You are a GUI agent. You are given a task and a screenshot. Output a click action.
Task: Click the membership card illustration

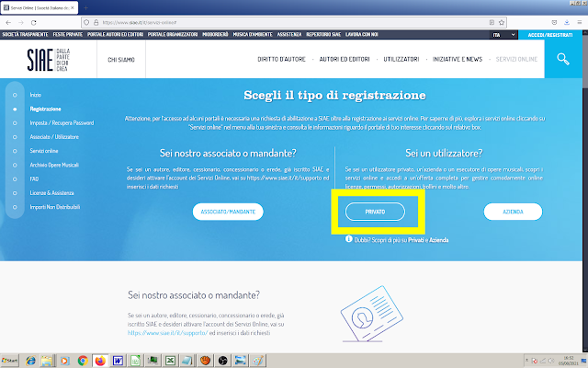pos(371,314)
